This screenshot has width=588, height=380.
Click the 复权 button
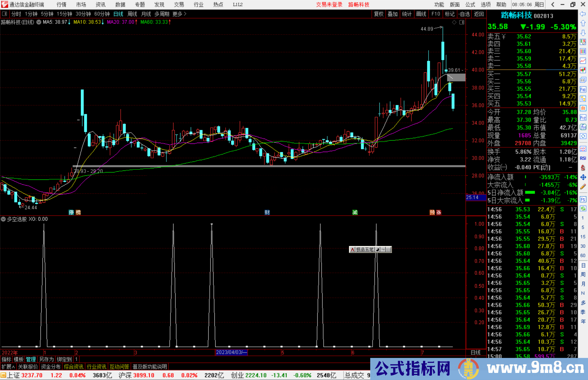tap(379, 14)
